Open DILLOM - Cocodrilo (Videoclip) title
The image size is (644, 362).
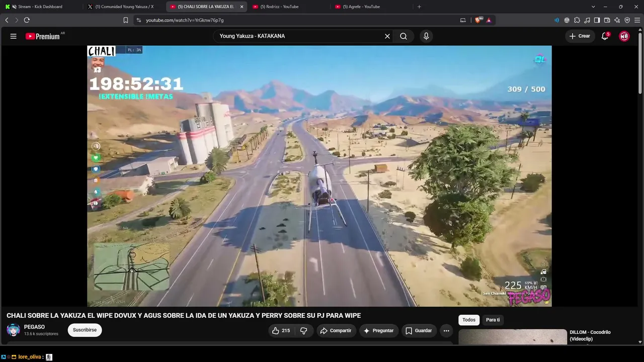pos(590,335)
